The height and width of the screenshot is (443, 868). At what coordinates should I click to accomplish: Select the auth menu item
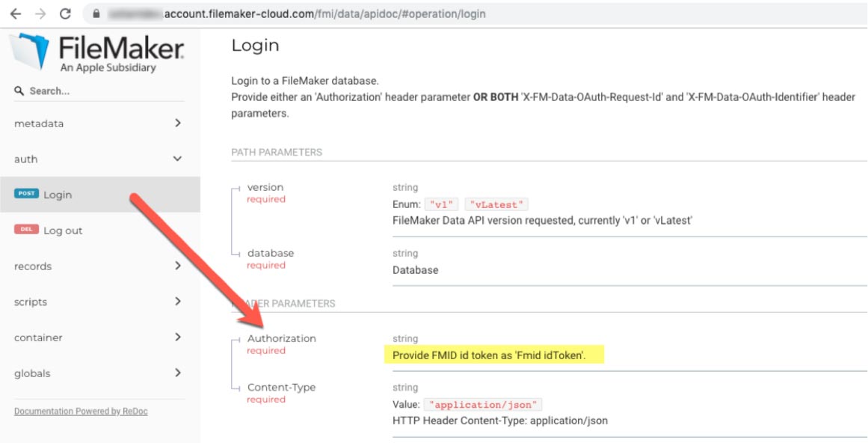(99, 159)
